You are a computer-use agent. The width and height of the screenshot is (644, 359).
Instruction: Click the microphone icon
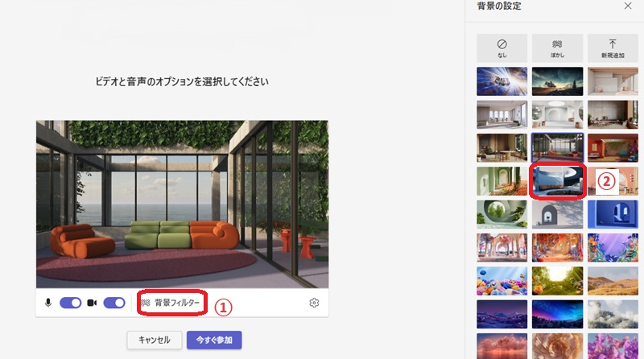49,303
